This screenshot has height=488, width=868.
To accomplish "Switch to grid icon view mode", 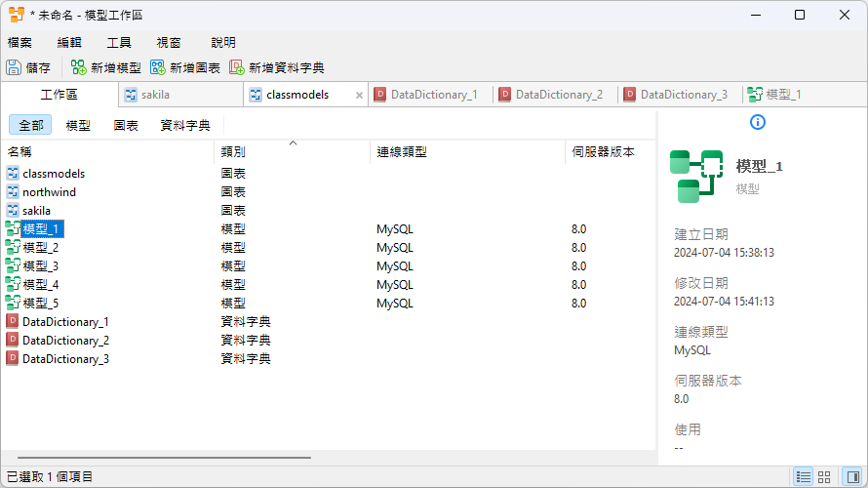I will (x=824, y=476).
